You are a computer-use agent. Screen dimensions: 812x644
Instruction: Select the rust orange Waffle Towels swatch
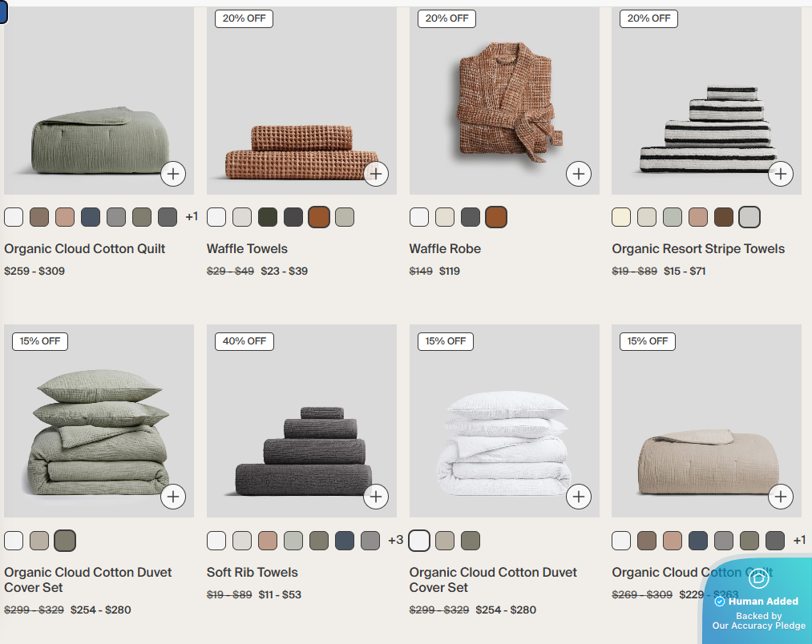[x=319, y=217]
